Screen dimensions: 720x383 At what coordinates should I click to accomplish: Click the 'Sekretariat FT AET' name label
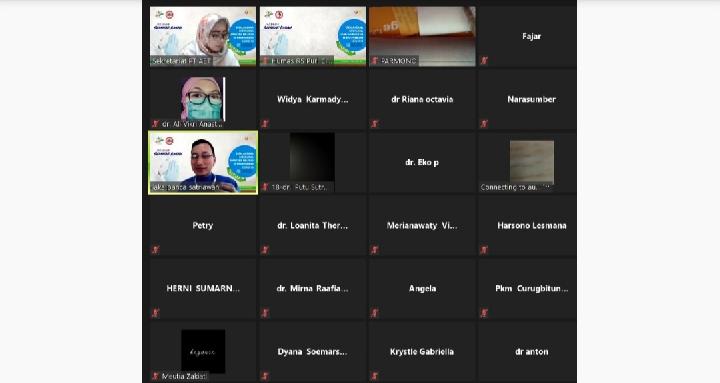tap(182, 61)
